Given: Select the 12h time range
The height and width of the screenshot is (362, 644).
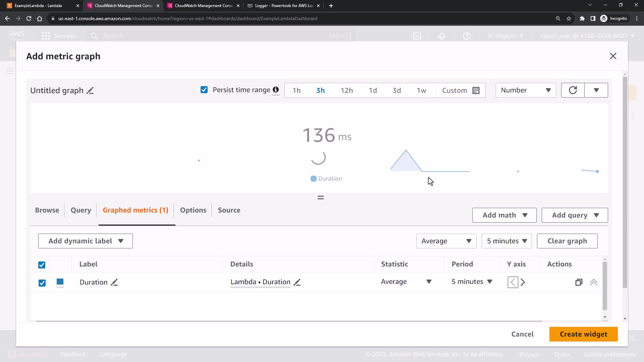Looking at the screenshot, I should tap(346, 90).
